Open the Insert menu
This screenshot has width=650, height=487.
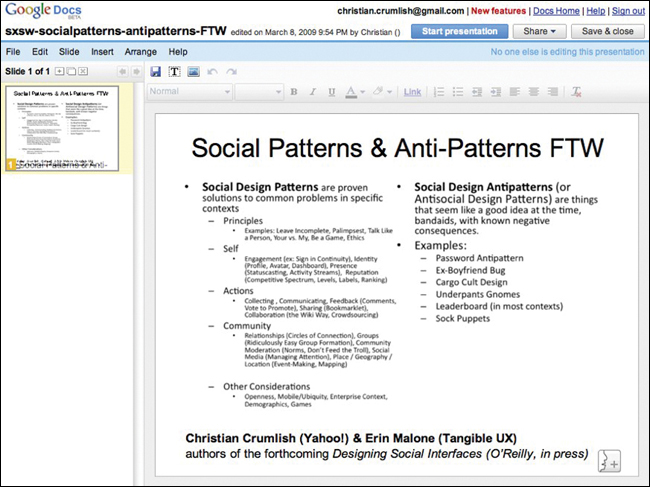click(101, 51)
